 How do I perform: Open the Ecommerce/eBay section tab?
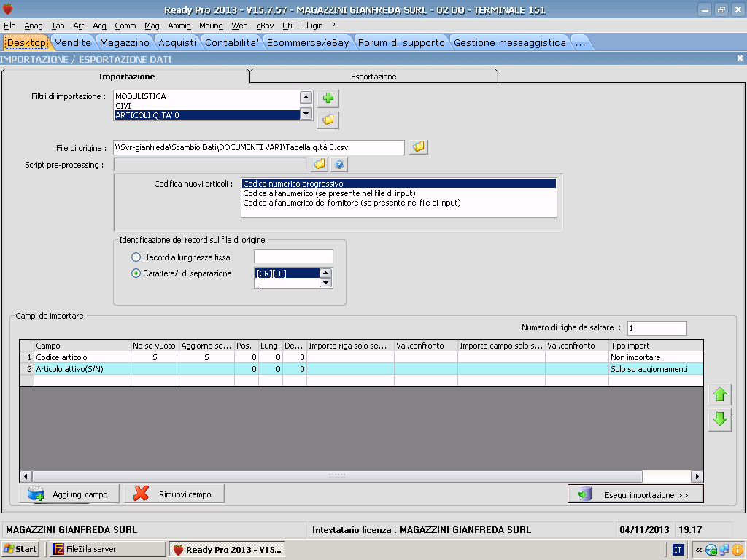click(x=308, y=42)
